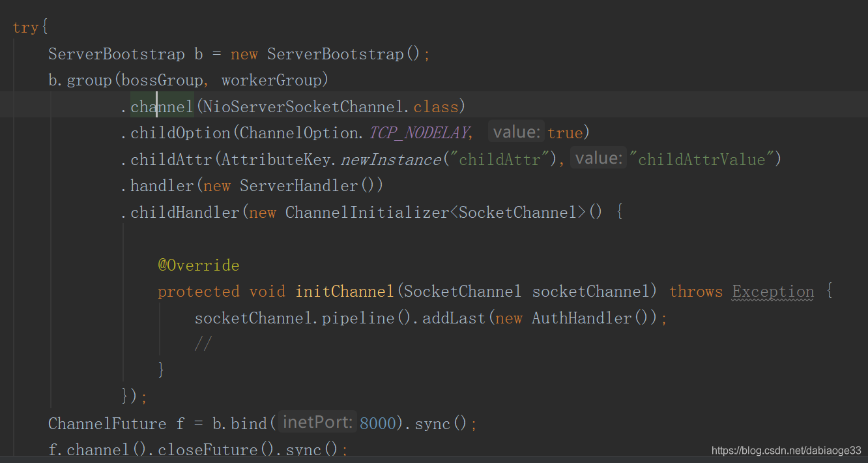
Task: Click the 'inetPort:' parameter hint
Action: [x=317, y=423]
